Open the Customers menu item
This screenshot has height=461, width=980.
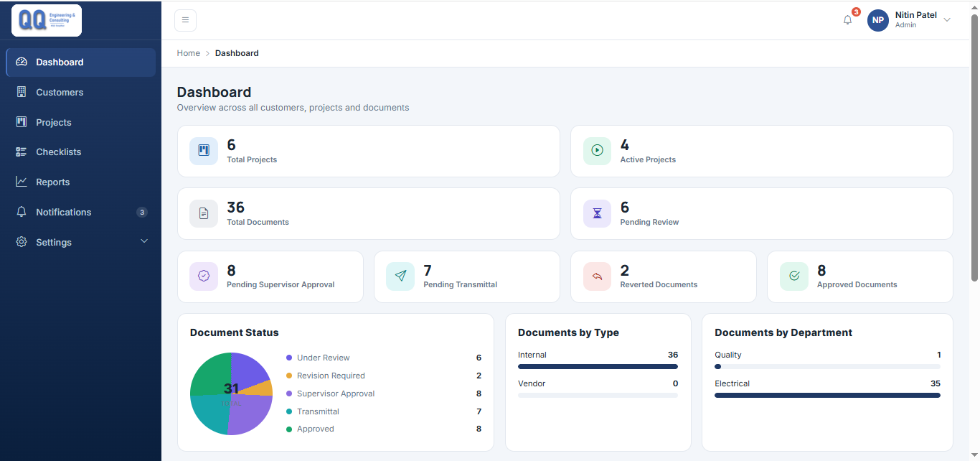tap(80, 92)
